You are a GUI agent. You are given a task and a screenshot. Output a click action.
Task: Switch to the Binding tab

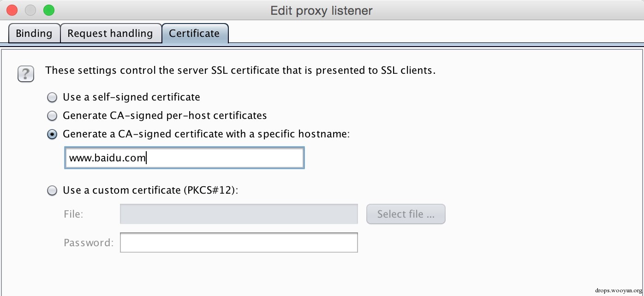pyautogui.click(x=34, y=34)
